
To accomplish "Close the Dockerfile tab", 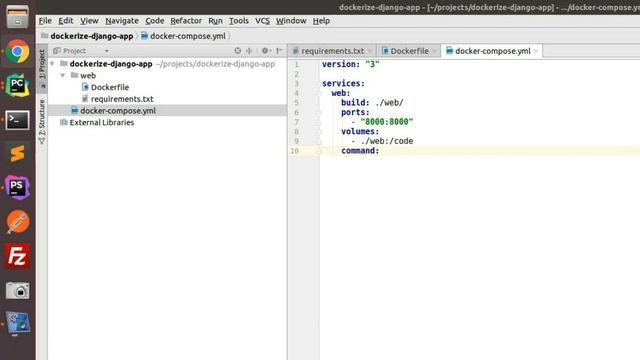I will (434, 51).
